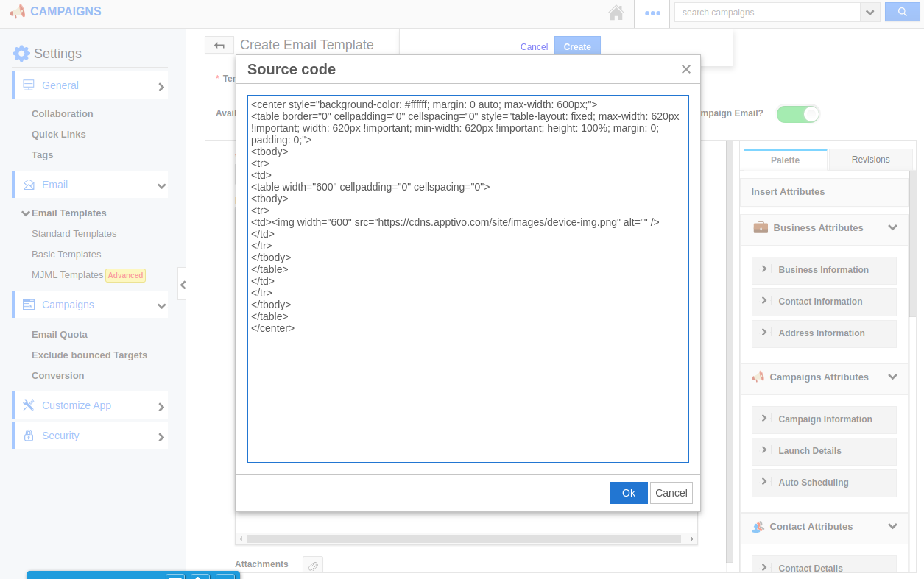Click the horizontal scrollbar left arrow
924x579 pixels.
241,539
